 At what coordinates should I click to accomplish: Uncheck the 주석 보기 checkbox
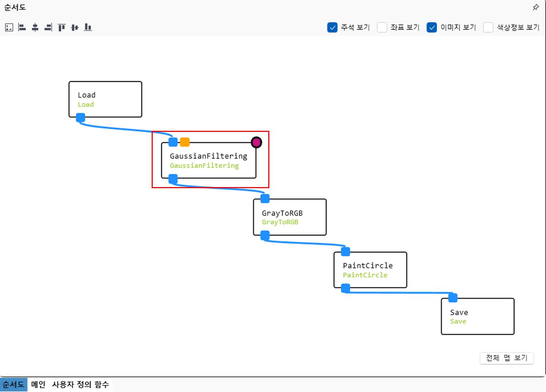[x=332, y=27]
